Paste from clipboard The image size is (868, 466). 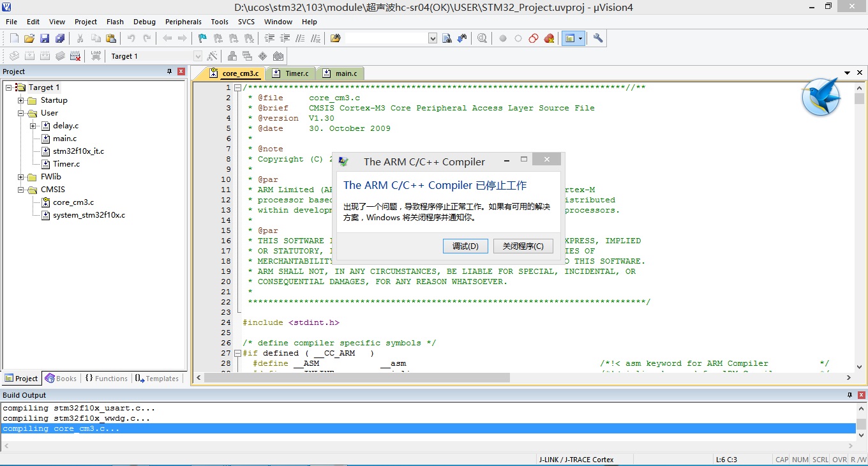coord(111,38)
